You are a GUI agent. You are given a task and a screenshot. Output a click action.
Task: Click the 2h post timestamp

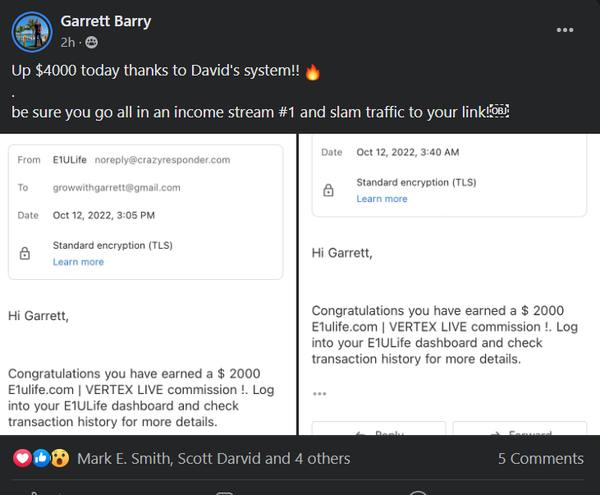pyautogui.click(x=68, y=43)
